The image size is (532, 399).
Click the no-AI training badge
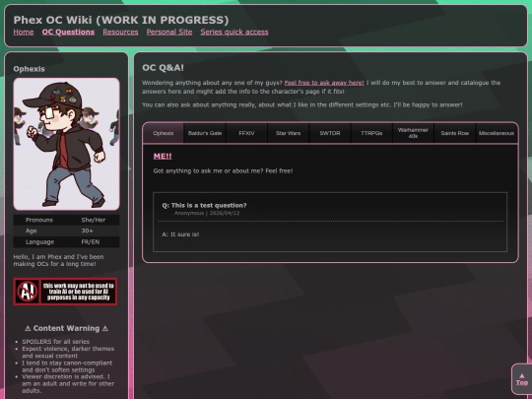tap(65, 292)
